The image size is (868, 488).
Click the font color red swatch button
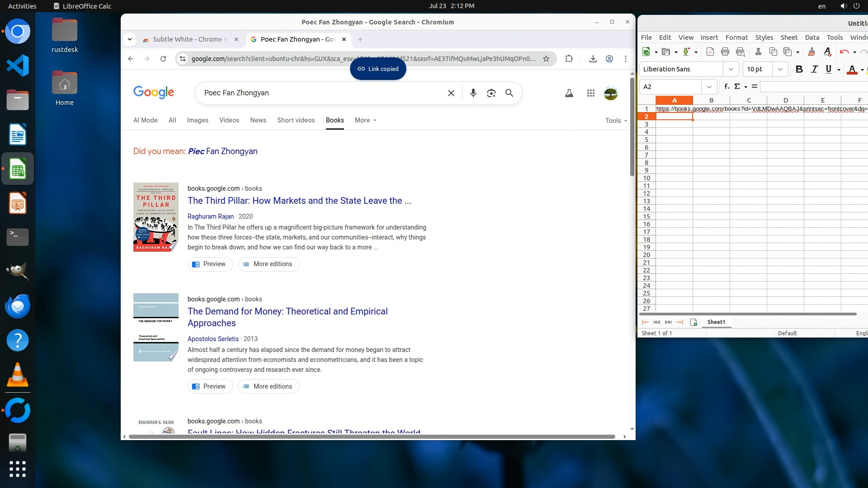(x=852, y=69)
